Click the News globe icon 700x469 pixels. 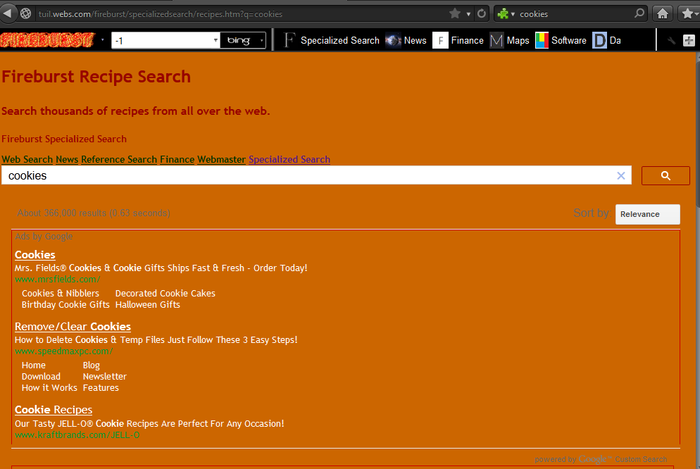pos(393,41)
